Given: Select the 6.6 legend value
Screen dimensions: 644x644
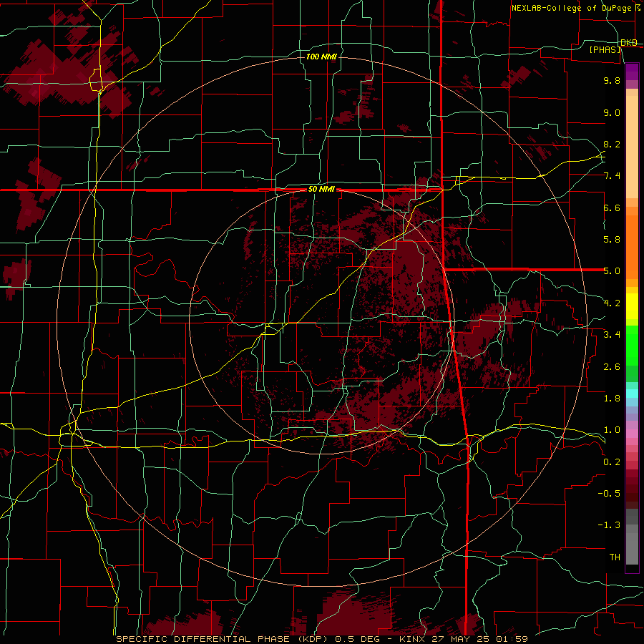Looking at the screenshot, I should tap(612, 208).
